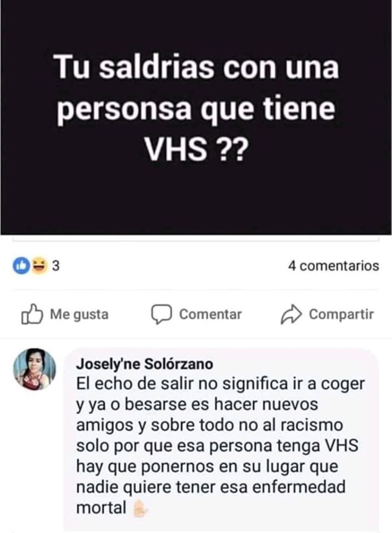Click the share arrow Compartir icon
Screen dimensions: 392x533
pyautogui.click(x=291, y=314)
